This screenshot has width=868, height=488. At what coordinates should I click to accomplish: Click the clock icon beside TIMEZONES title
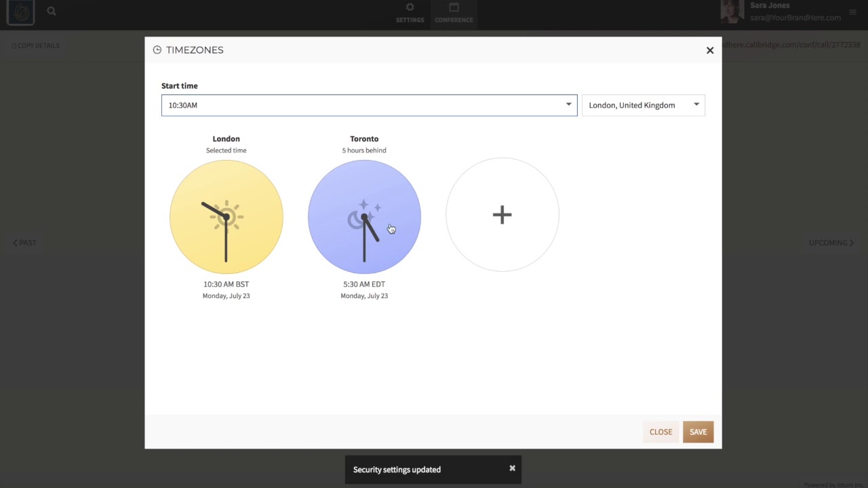pos(157,50)
